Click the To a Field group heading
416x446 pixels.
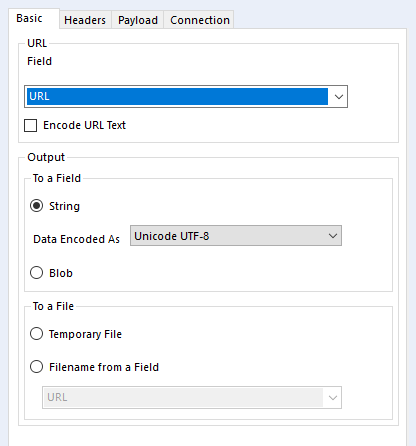click(57, 178)
